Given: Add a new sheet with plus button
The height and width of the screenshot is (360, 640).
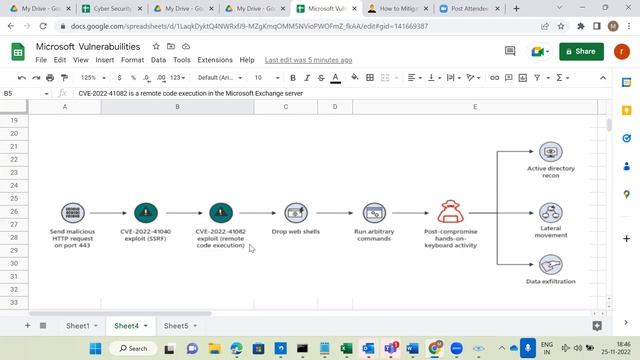Looking at the screenshot, I should (27, 325).
